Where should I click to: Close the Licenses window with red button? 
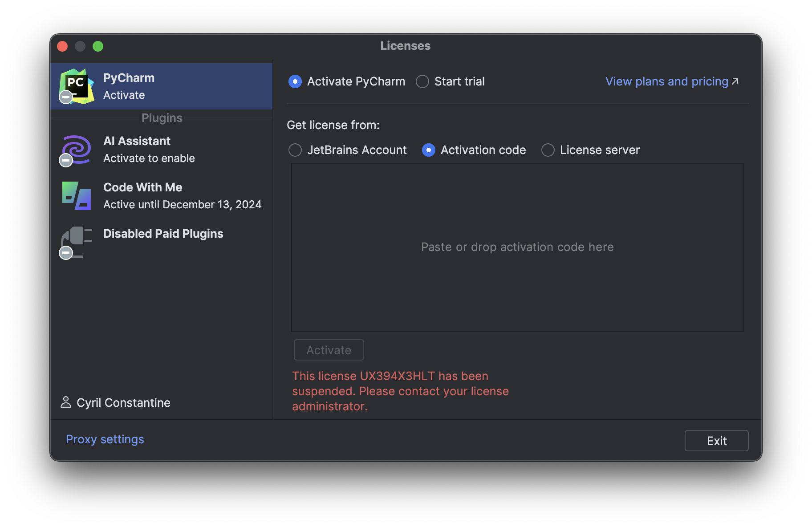point(62,46)
